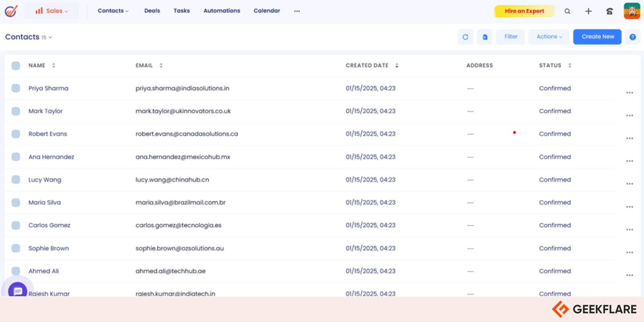Click email carlos.gomez@tecnologia.es
This screenshot has height=322, width=644.
[178, 225]
